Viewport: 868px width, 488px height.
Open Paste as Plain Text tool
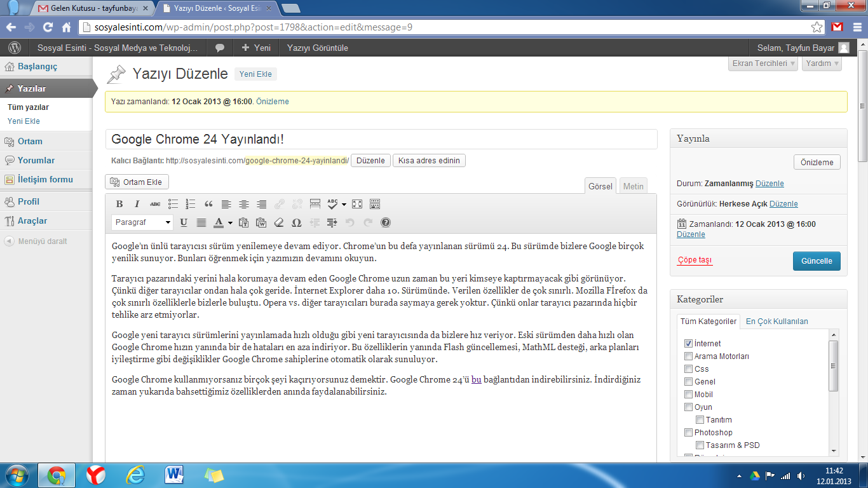(243, 222)
